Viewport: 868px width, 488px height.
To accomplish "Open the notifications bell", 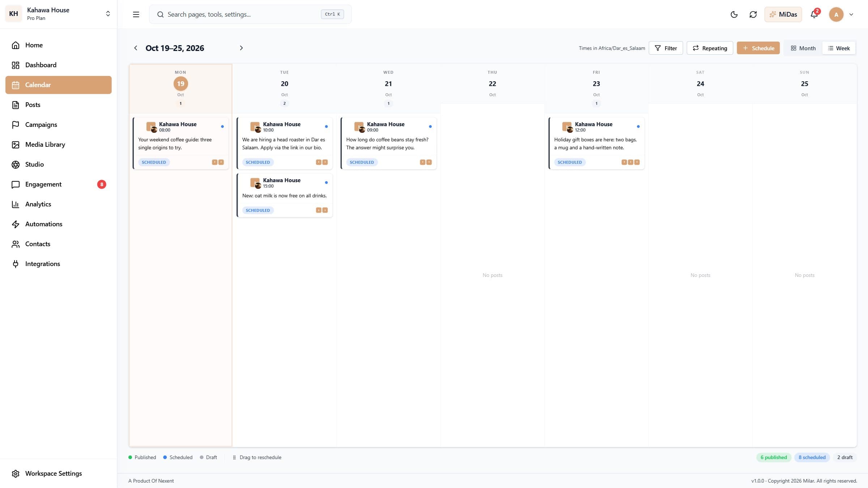I will pos(814,14).
